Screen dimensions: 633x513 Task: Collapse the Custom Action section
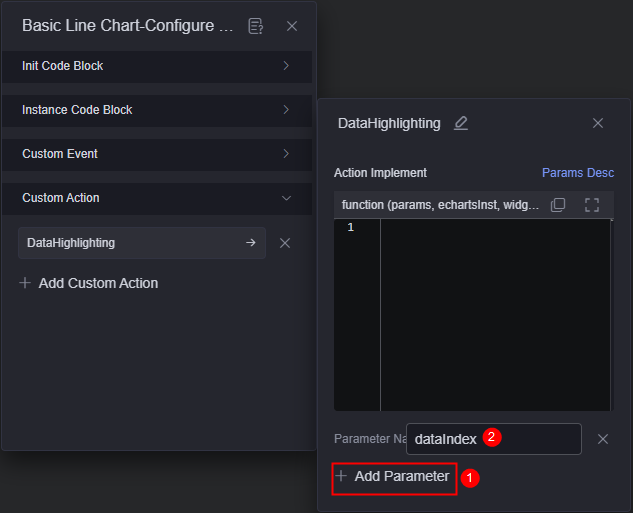157,198
